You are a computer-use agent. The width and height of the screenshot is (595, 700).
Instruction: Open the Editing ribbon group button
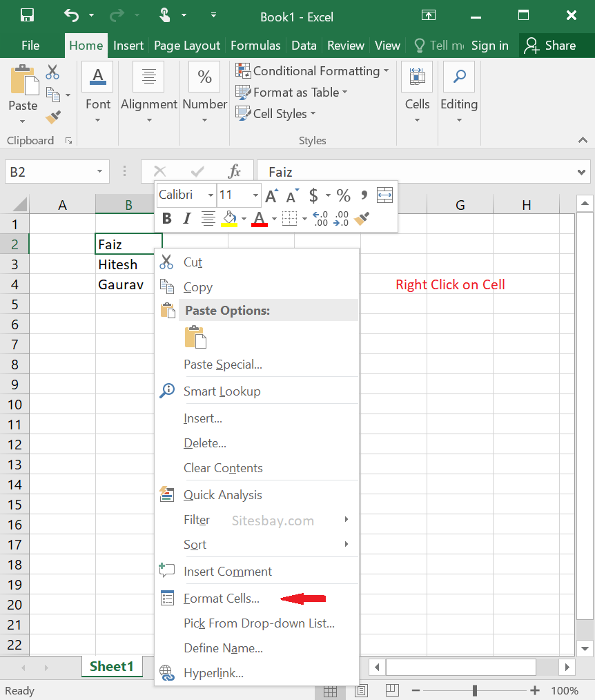459,93
